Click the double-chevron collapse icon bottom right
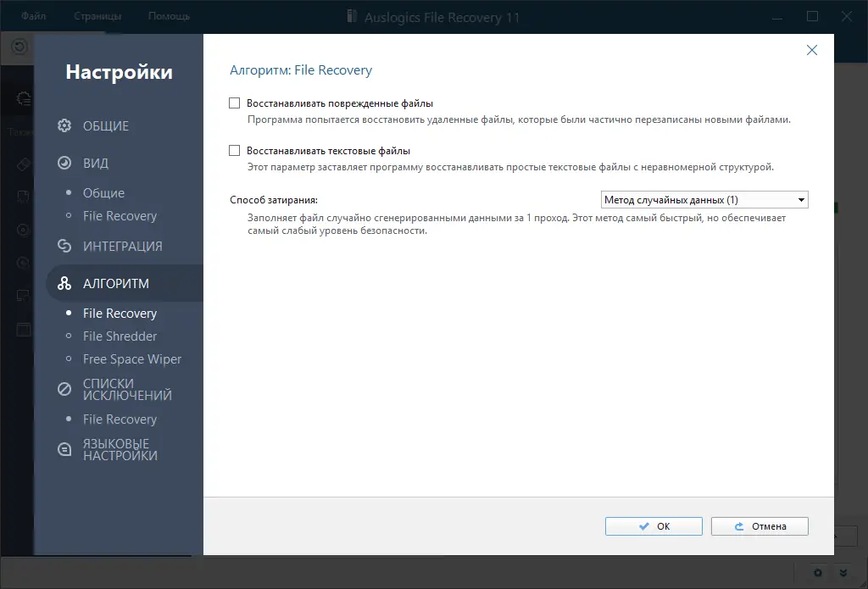 (x=843, y=573)
